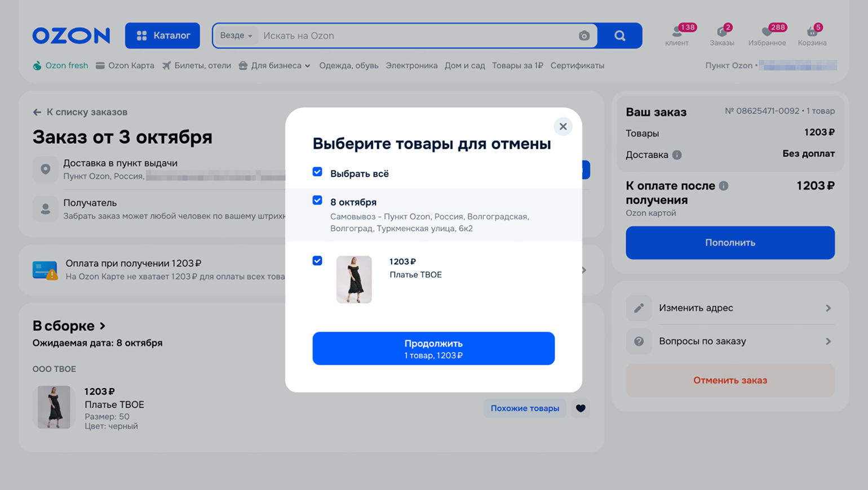Viewport: 868px width, 490px height.
Task: Open Вопросы по заказу option
Action: tap(730, 341)
